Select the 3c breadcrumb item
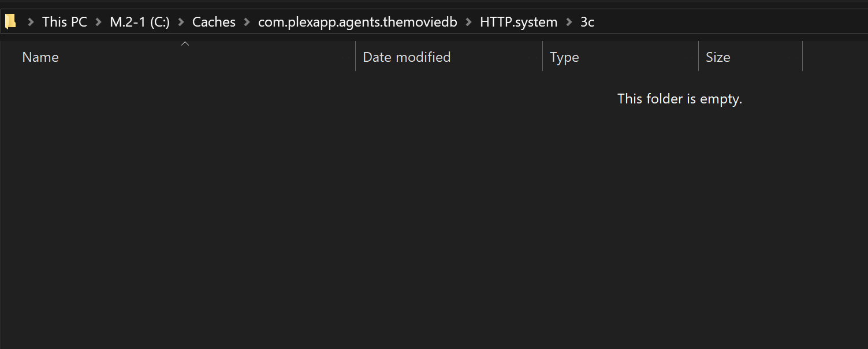The width and height of the screenshot is (868, 349). [587, 23]
